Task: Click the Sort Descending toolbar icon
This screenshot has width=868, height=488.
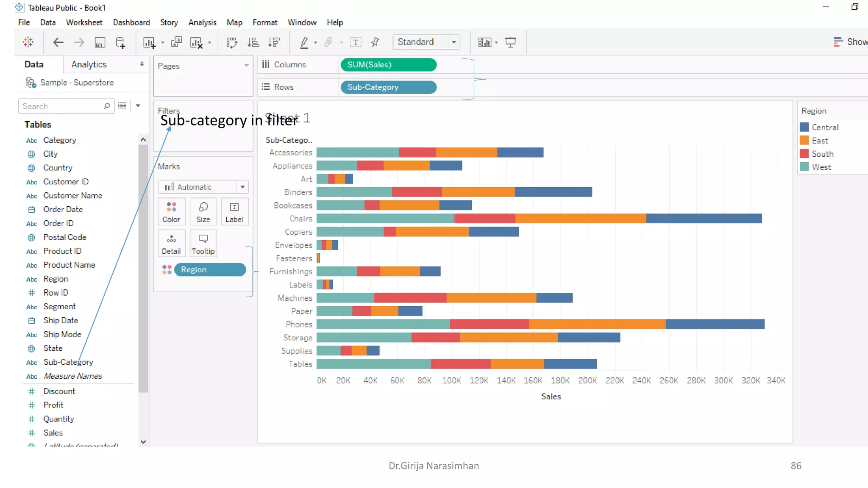Action: (x=274, y=42)
